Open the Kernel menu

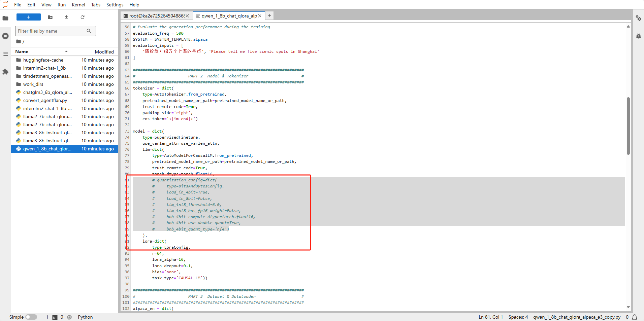(78, 5)
